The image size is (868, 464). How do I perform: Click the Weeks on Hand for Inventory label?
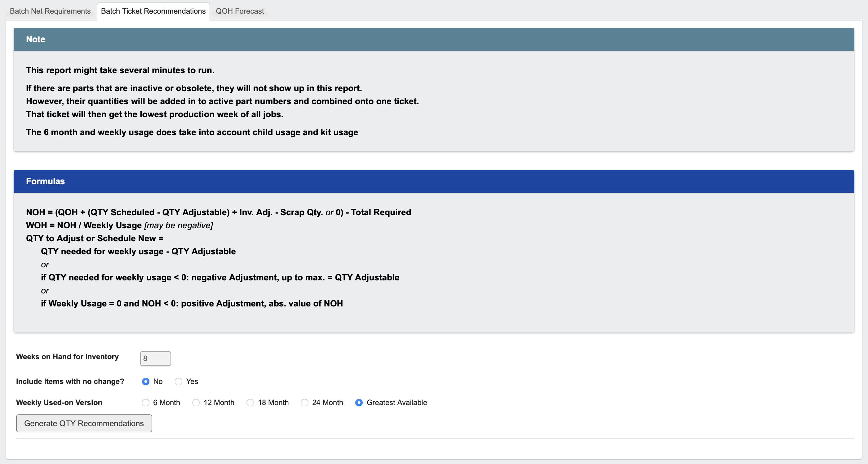click(67, 356)
